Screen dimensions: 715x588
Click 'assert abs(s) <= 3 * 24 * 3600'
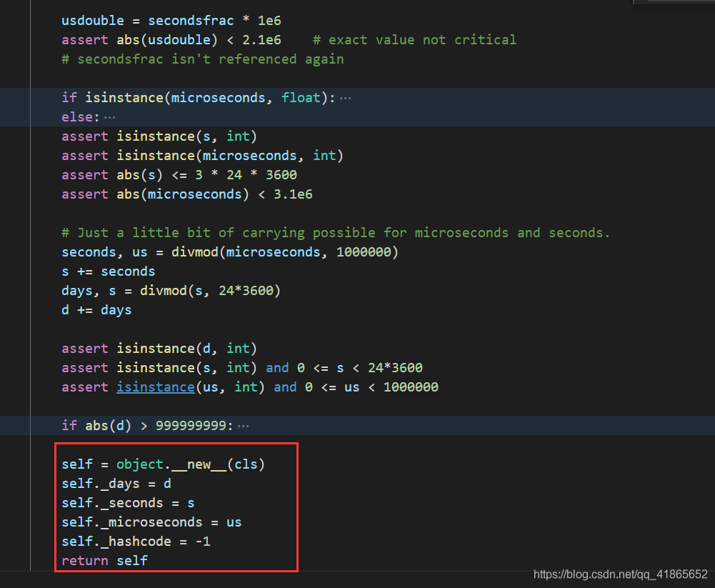(x=179, y=175)
